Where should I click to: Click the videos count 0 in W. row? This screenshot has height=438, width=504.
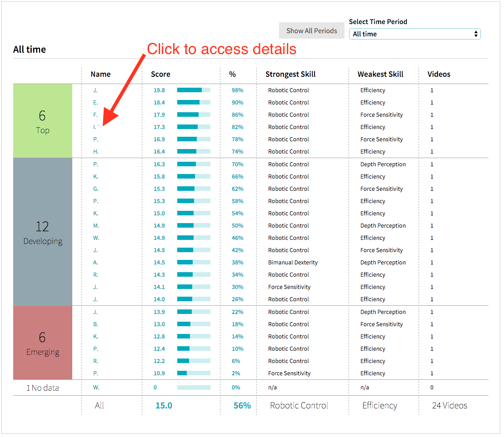432,388
